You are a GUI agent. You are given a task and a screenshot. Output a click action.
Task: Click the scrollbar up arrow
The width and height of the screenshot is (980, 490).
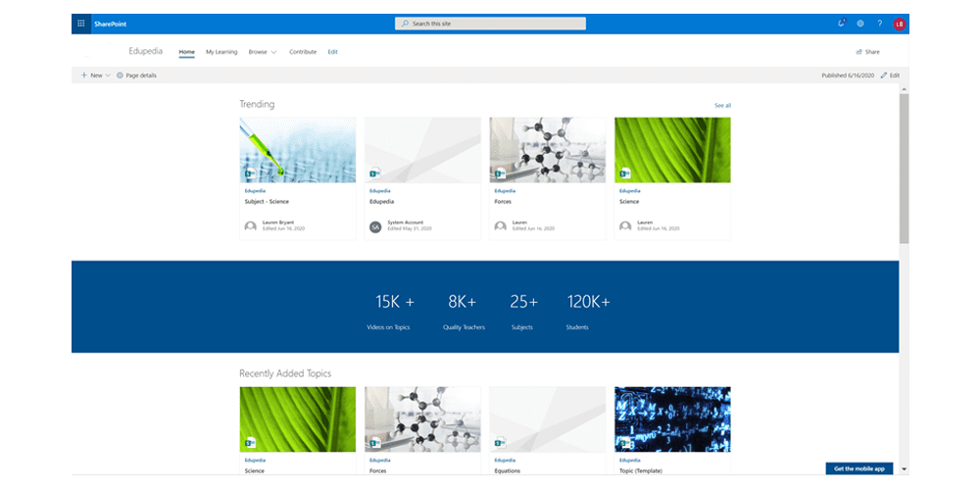coord(905,89)
